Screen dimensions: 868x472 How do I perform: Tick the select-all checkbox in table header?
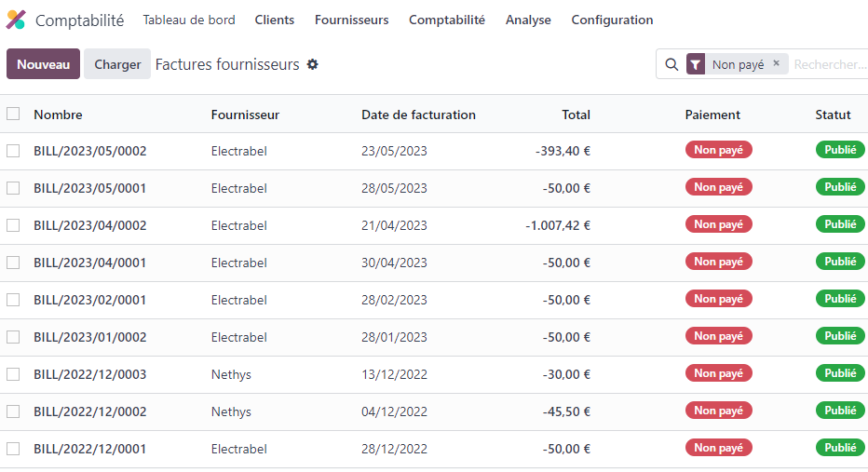13,115
